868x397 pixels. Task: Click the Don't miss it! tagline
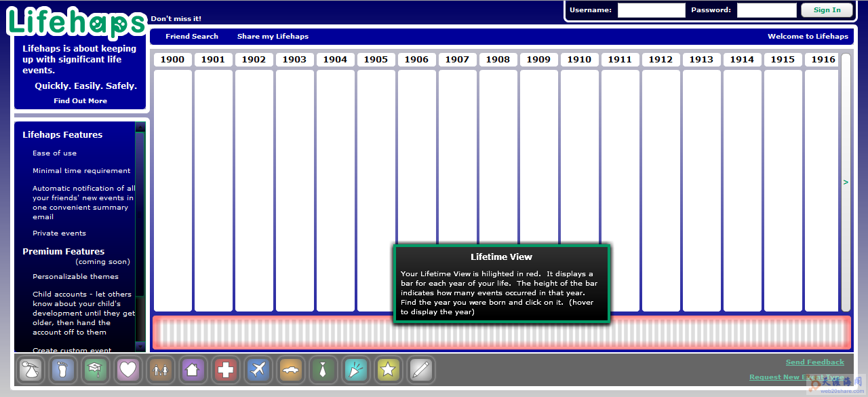(176, 19)
